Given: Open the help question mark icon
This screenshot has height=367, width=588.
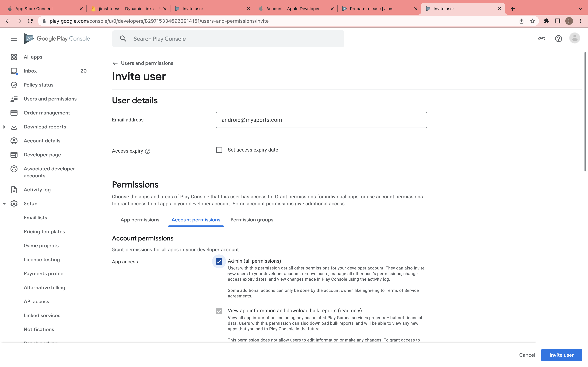Looking at the screenshot, I should click(558, 39).
